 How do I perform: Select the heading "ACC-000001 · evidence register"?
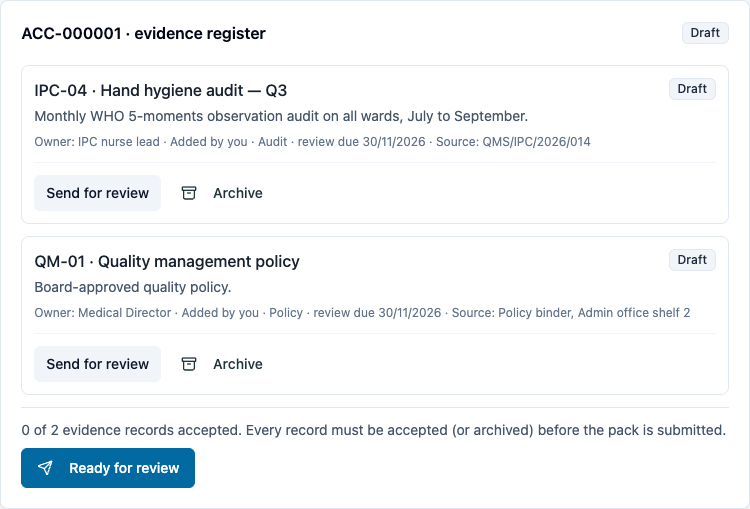point(143,33)
